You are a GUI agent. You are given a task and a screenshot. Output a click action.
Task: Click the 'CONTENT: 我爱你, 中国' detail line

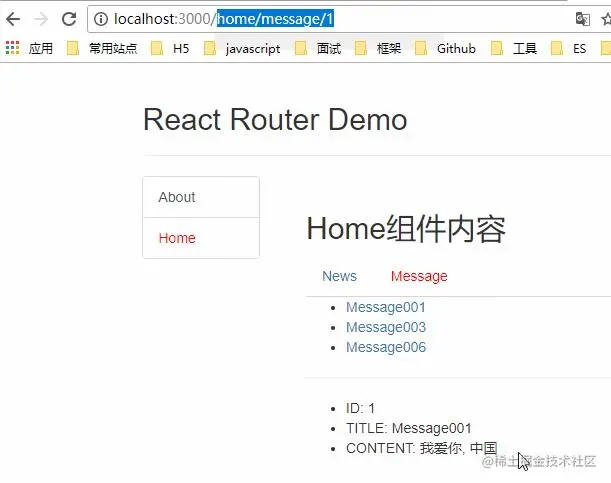(x=422, y=448)
